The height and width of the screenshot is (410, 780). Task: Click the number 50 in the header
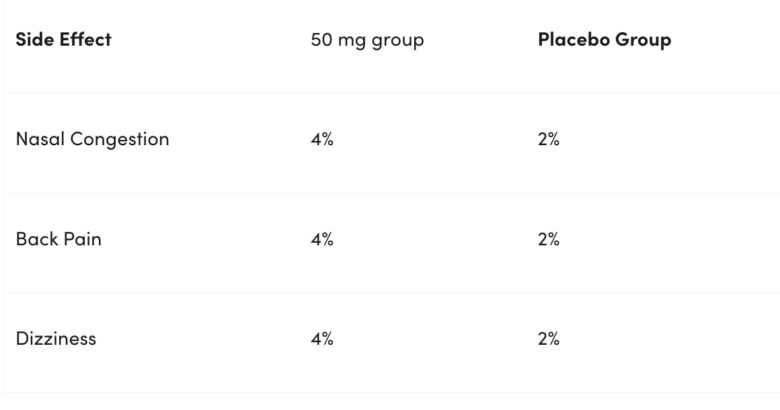pos(321,40)
